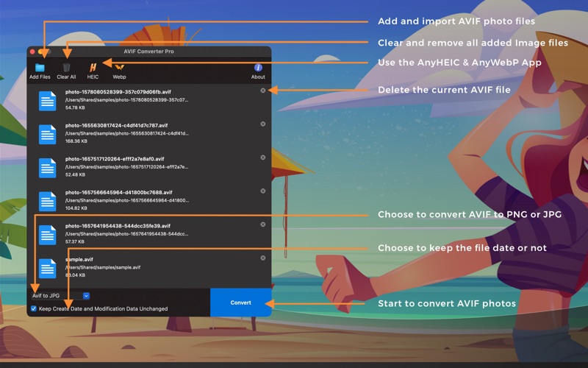588x368 pixels.
Task: Remove photo-1655630817424 file with its X icon
Action: tap(263, 124)
